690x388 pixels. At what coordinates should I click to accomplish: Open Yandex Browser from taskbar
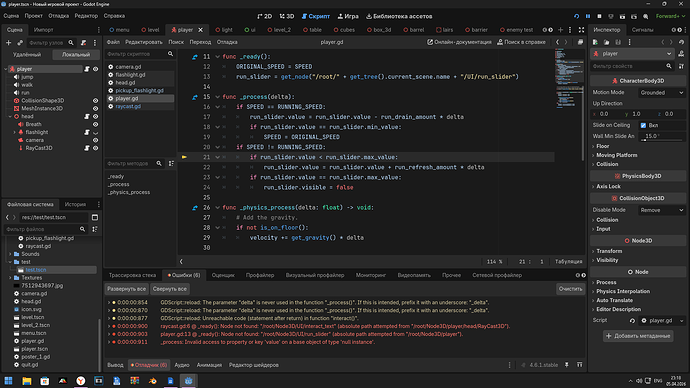tap(81, 381)
